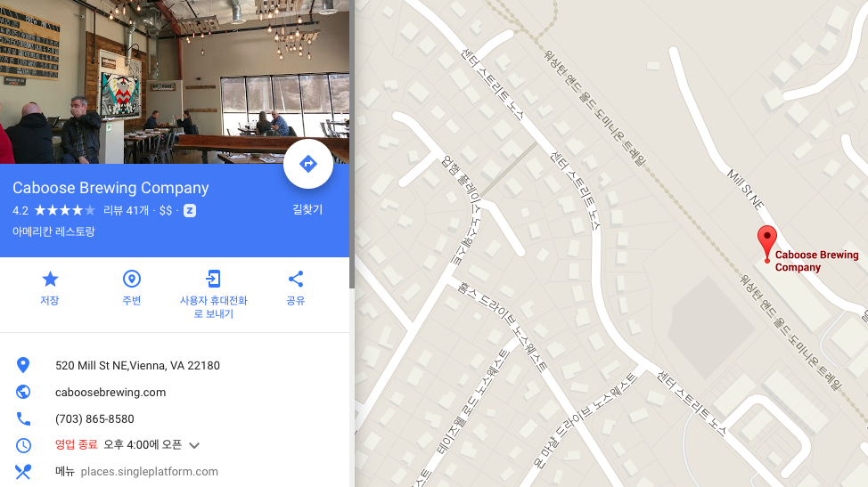Click the 아메리칸 레스토랑 category link

pyautogui.click(x=53, y=231)
